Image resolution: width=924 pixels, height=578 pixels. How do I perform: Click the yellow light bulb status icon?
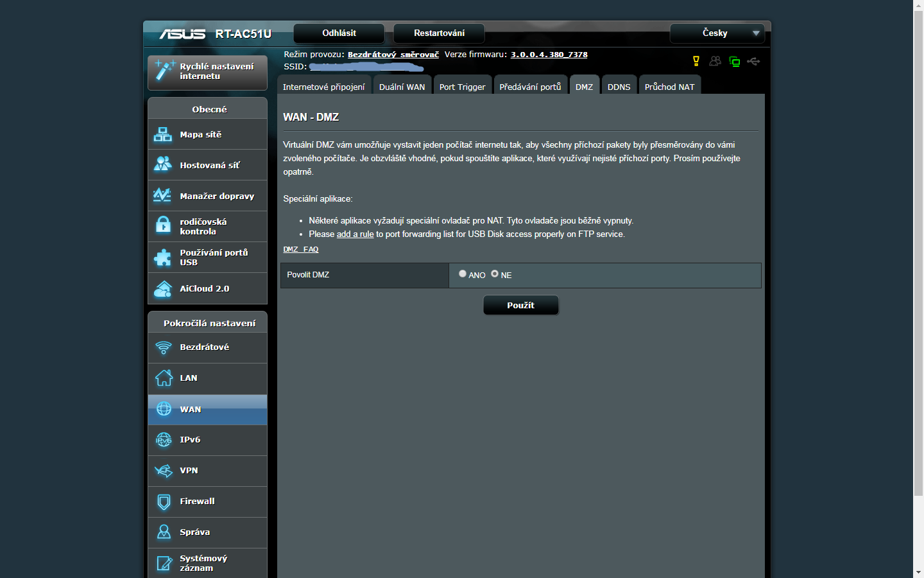pos(696,61)
